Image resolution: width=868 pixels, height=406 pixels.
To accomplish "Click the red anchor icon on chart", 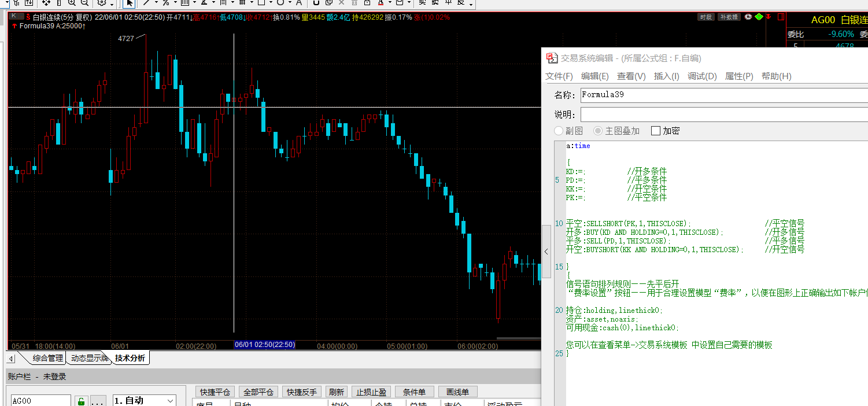I will [x=769, y=17].
